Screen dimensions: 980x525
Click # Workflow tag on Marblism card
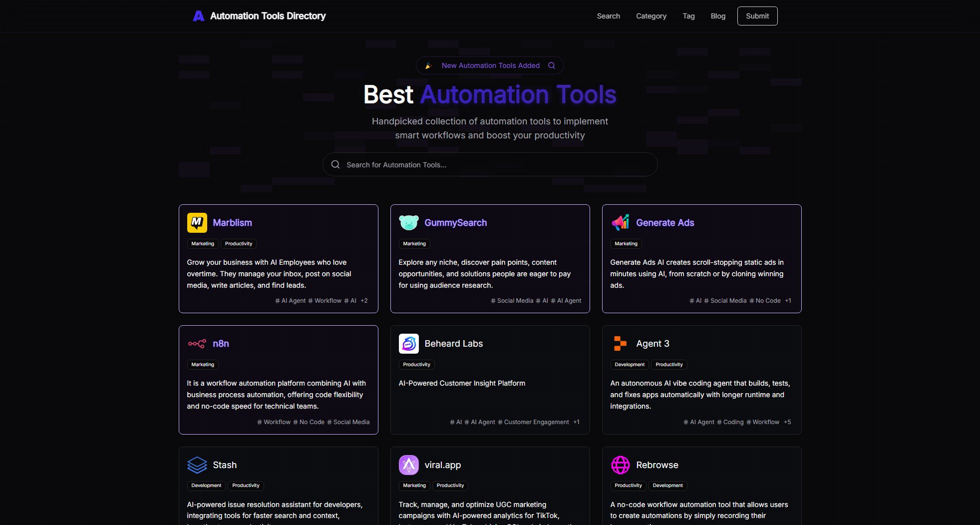tap(325, 301)
